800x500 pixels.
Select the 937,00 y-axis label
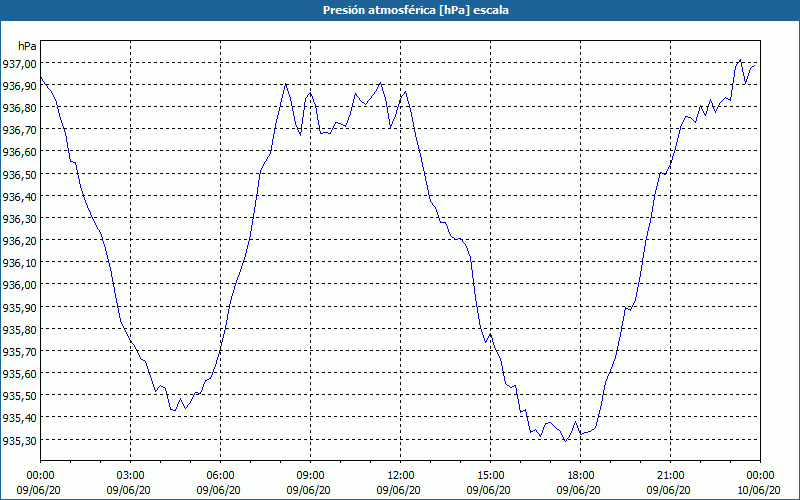point(19,63)
